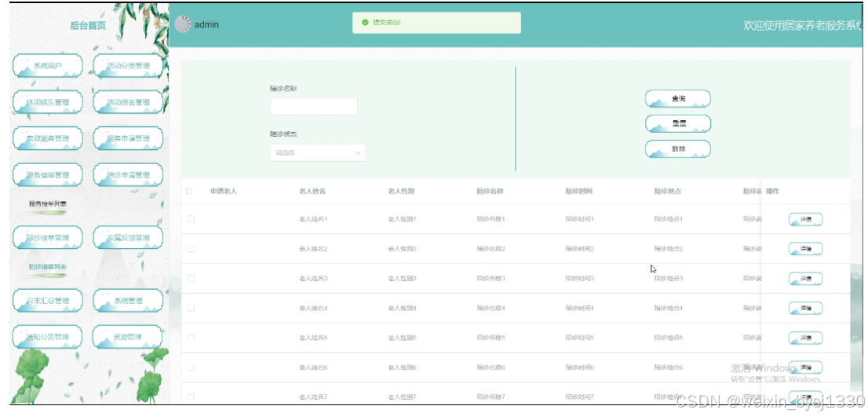
Task: Open 详情 for the 老人姓名5 row
Action: pos(805,338)
